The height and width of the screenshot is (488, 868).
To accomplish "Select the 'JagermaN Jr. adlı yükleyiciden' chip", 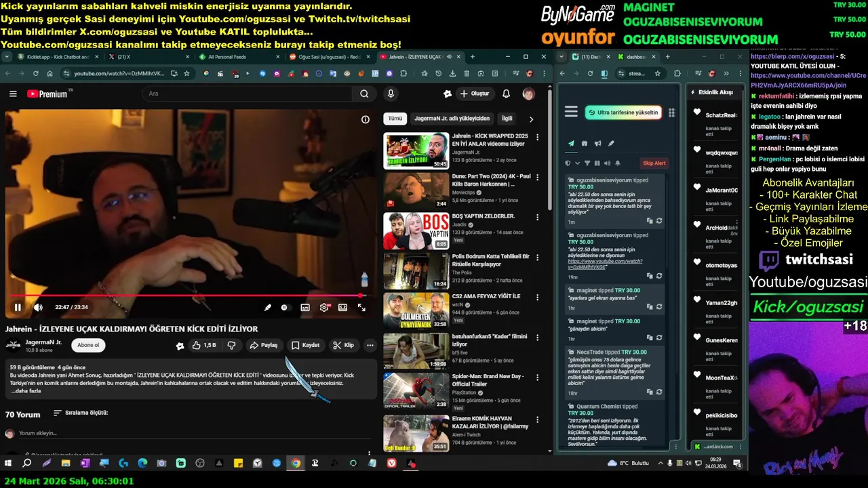I will pyautogui.click(x=452, y=119).
